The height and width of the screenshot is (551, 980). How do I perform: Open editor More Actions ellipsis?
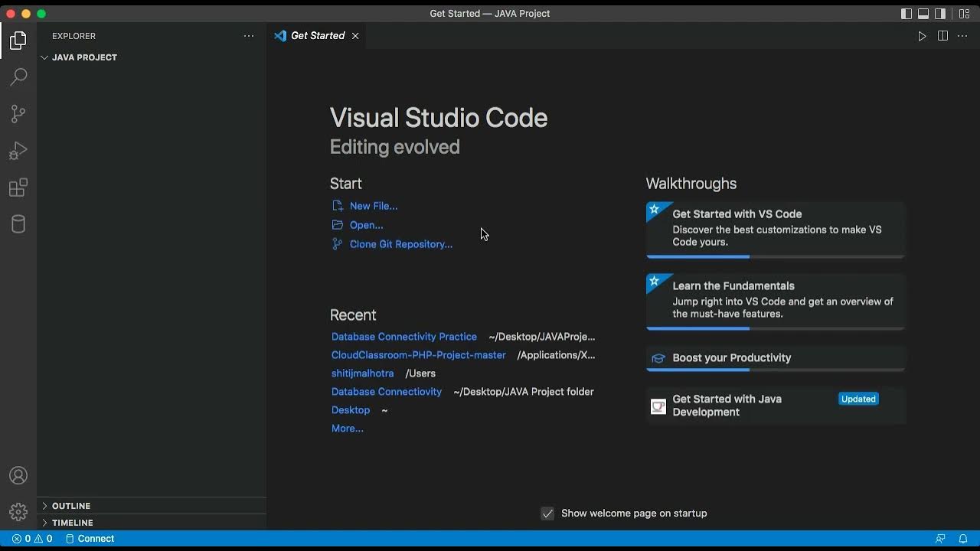pos(963,36)
